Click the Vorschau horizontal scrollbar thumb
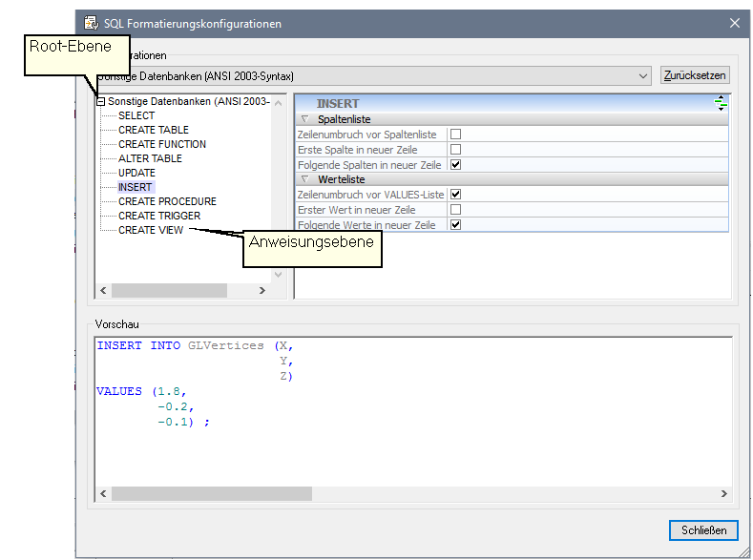Viewport: 753px width, 560px height. point(212,493)
